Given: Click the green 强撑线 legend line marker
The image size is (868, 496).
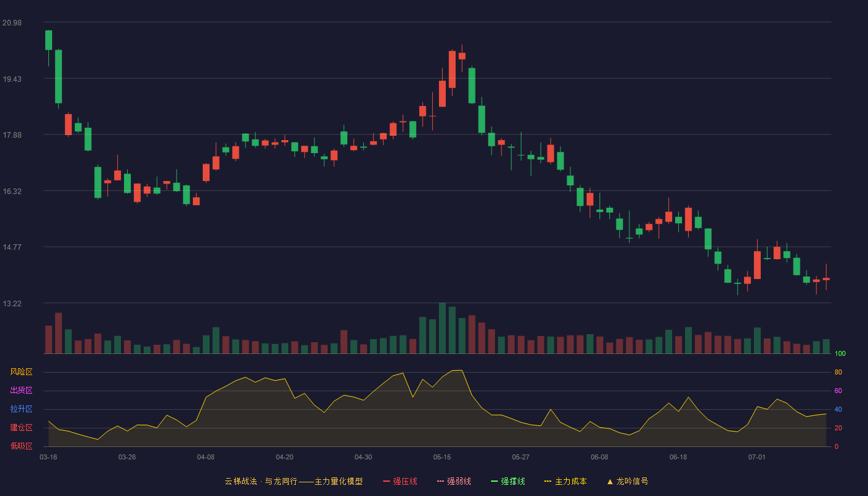Looking at the screenshot, I should coord(494,481).
